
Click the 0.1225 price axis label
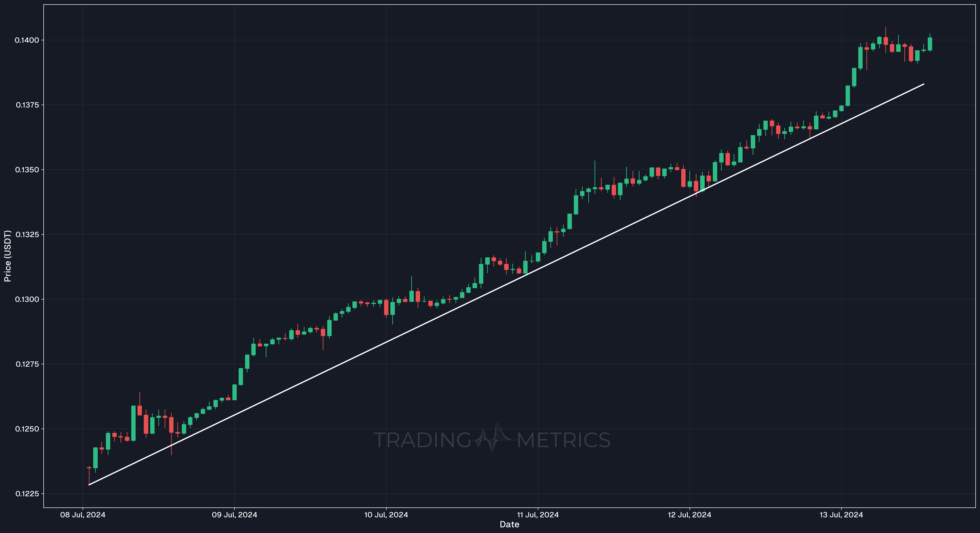tap(27, 494)
